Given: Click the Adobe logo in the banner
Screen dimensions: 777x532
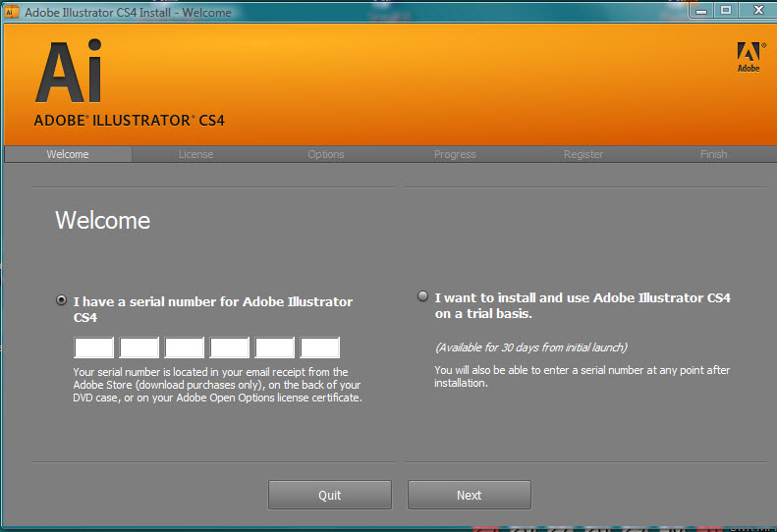Looking at the screenshot, I should click(x=748, y=57).
